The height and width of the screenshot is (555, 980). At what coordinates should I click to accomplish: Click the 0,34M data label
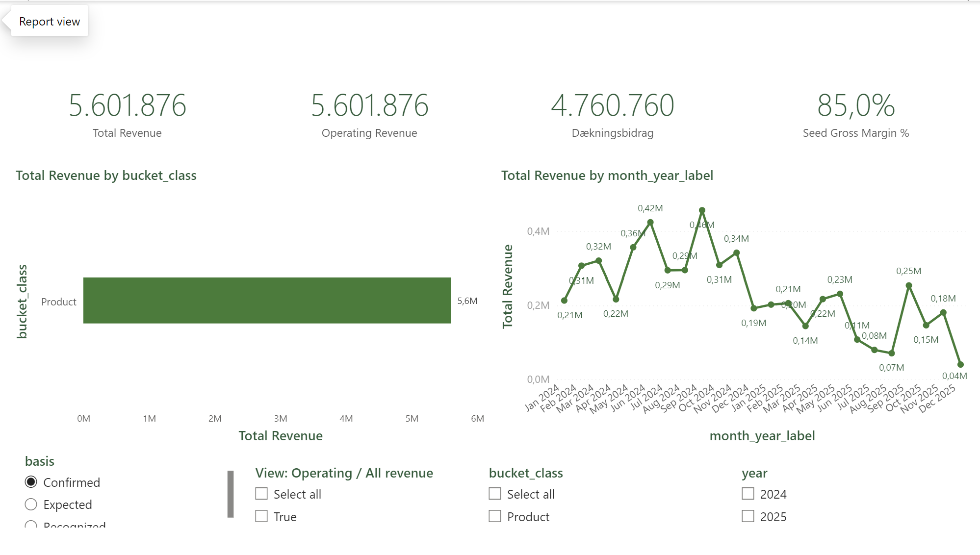point(737,239)
